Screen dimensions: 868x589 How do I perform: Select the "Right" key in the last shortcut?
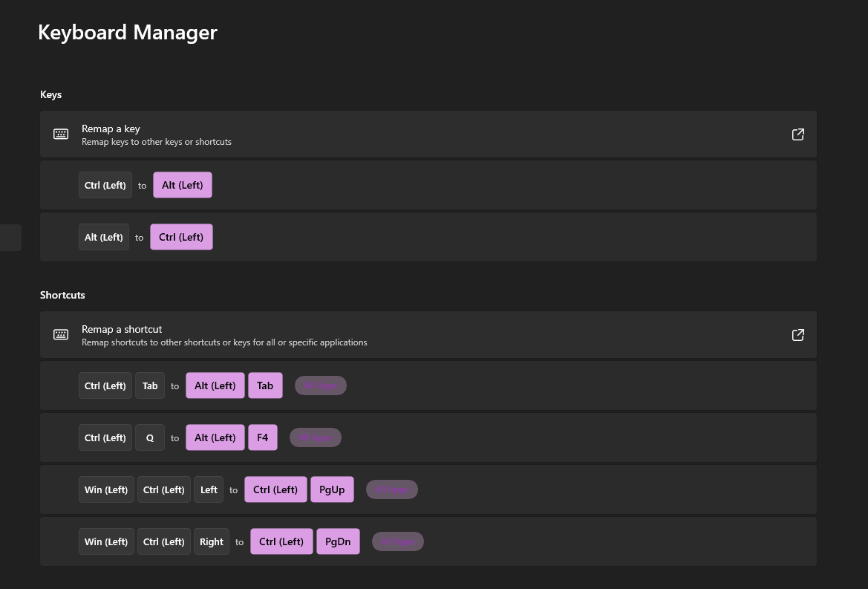[x=211, y=541]
